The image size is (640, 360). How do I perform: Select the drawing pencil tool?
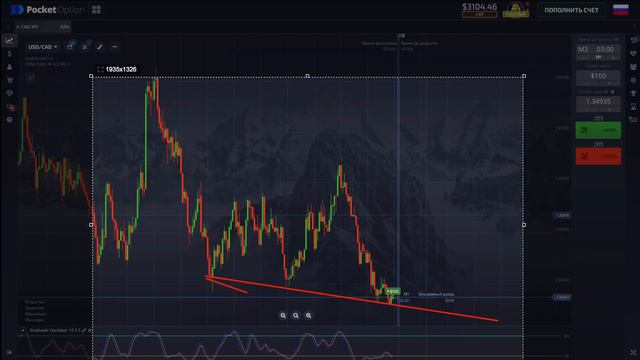(x=100, y=47)
